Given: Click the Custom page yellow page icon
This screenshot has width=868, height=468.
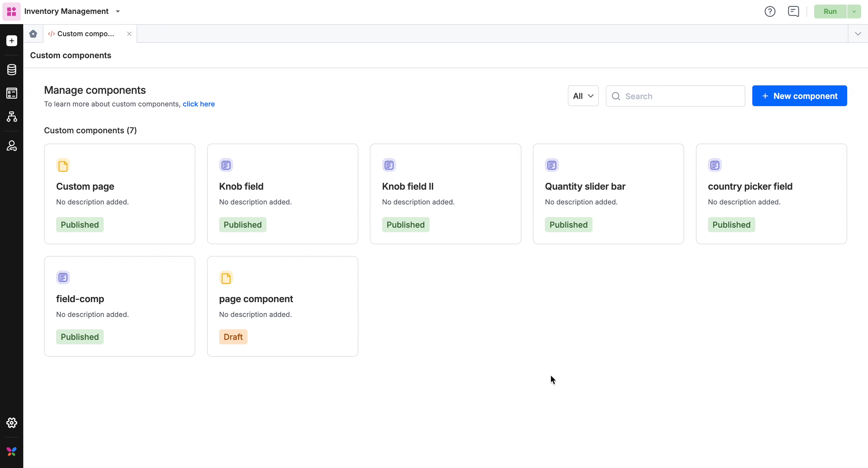Looking at the screenshot, I should tap(63, 165).
